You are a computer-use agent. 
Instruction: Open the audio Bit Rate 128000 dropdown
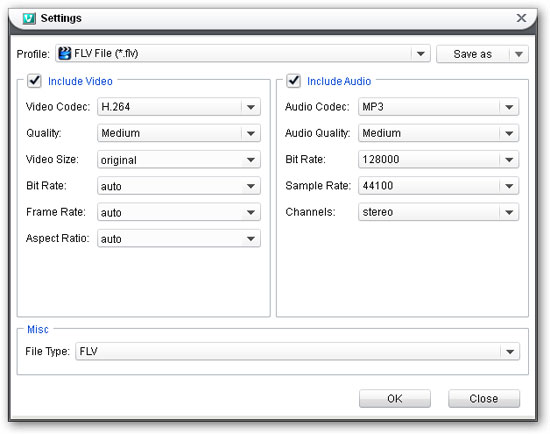438,160
